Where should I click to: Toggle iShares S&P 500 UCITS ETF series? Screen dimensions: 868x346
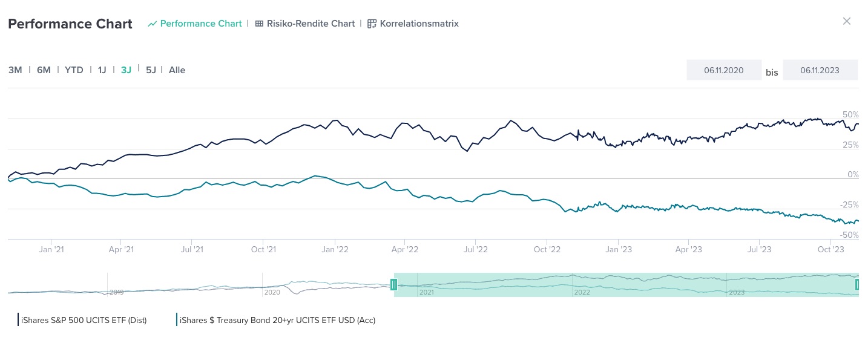point(84,320)
